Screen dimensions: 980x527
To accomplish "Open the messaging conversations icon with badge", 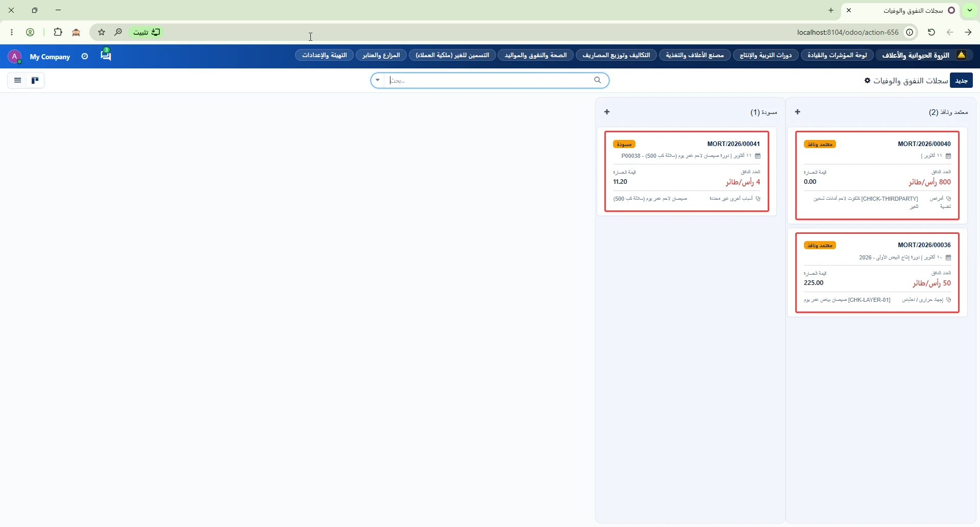I will point(106,55).
